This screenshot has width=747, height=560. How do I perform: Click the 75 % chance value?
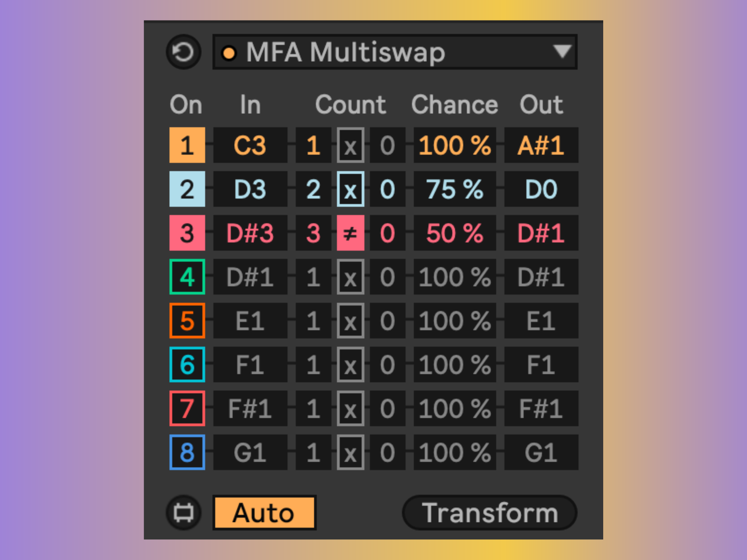[x=455, y=189]
